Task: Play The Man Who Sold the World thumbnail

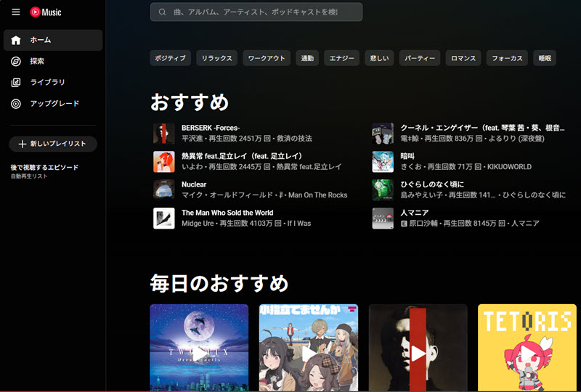Action: (164, 219)
